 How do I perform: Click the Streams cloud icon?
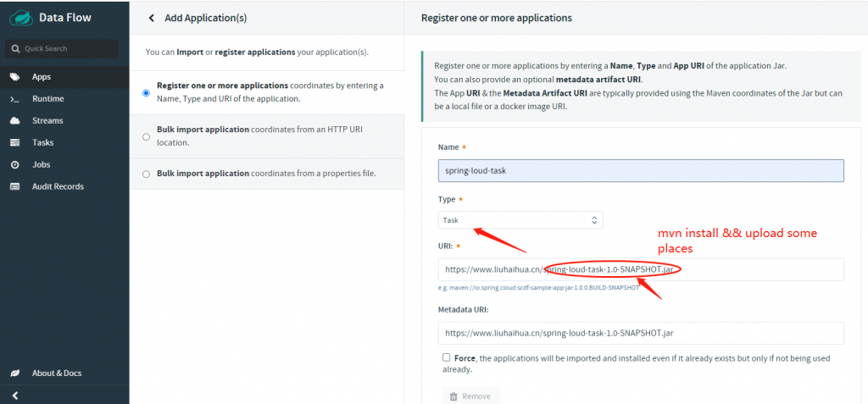tap(15, 121)
